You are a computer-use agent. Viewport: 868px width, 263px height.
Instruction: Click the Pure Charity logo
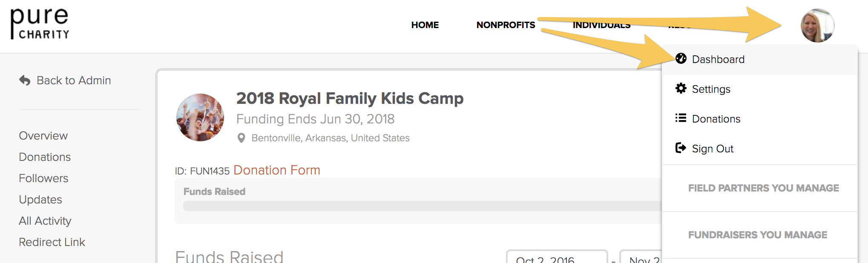[40, 24]
